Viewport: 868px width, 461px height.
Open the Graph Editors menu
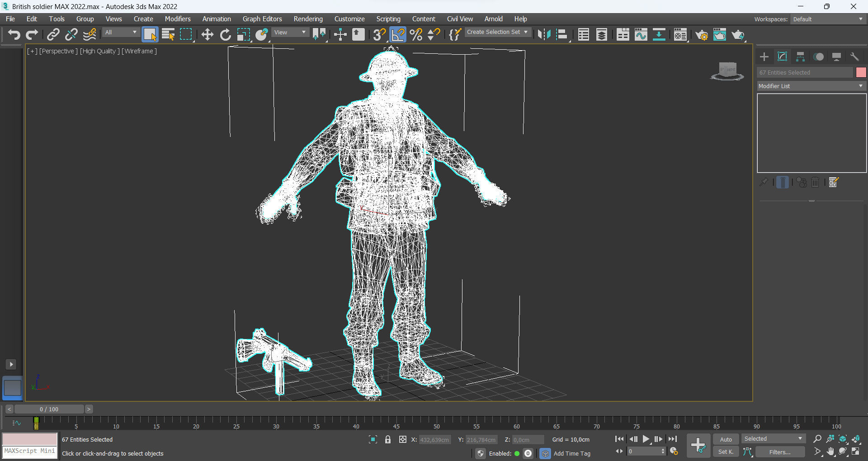[262, 19]
